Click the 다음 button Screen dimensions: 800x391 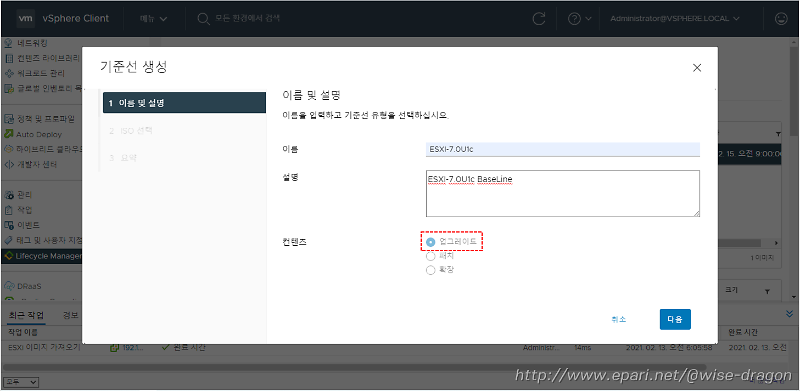(x=675, y=320)
